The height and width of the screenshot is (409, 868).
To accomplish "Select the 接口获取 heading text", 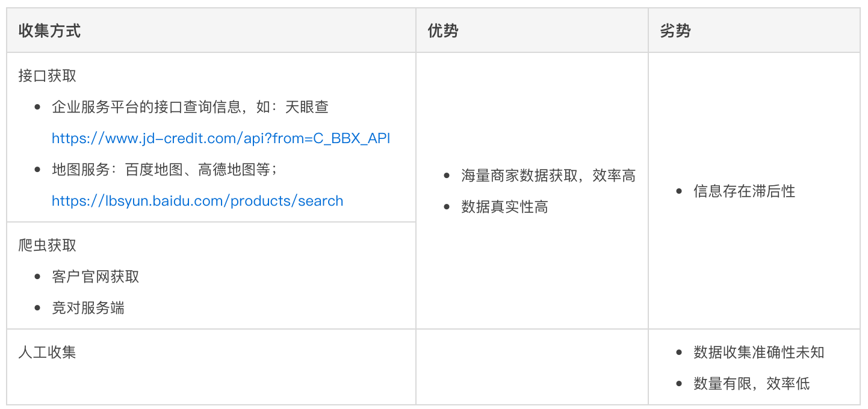I will point(48,76).
